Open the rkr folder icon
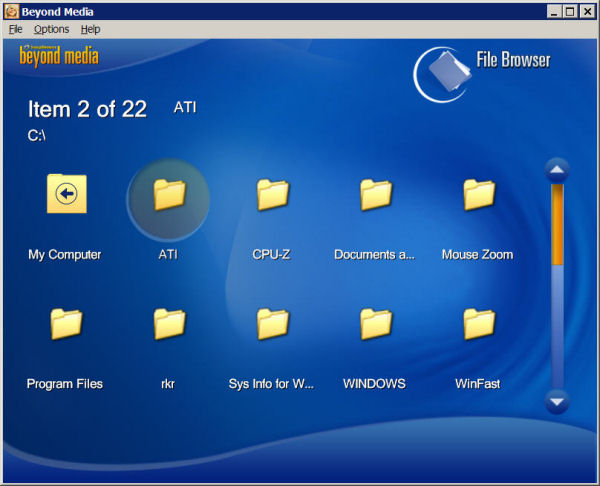The image size is (600, 486). click(170, 324)
